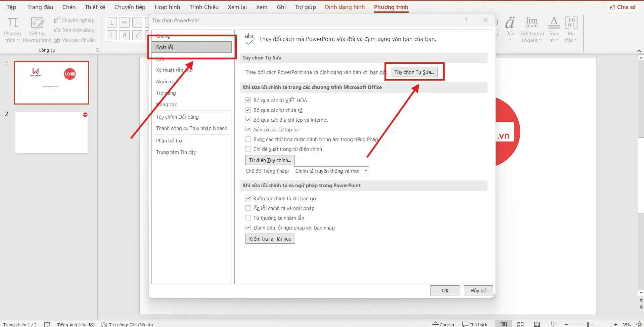
Task: Click fit slide to window icon
Action: (x=639, y=324)
